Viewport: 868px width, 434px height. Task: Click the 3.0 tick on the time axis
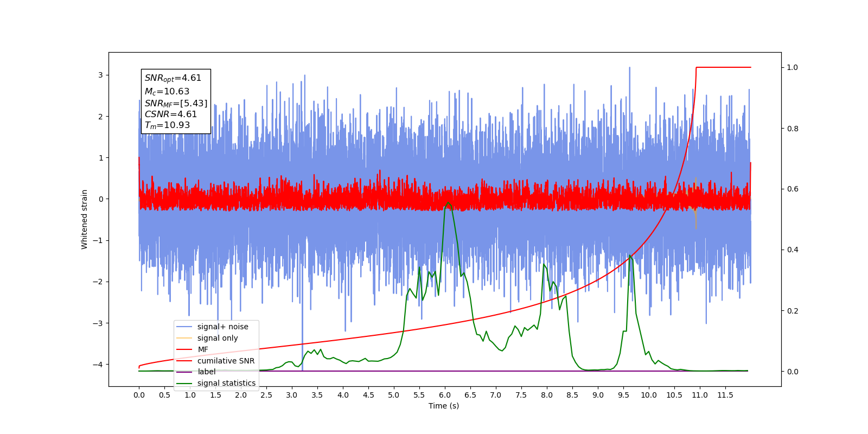(x=292, y=395)
